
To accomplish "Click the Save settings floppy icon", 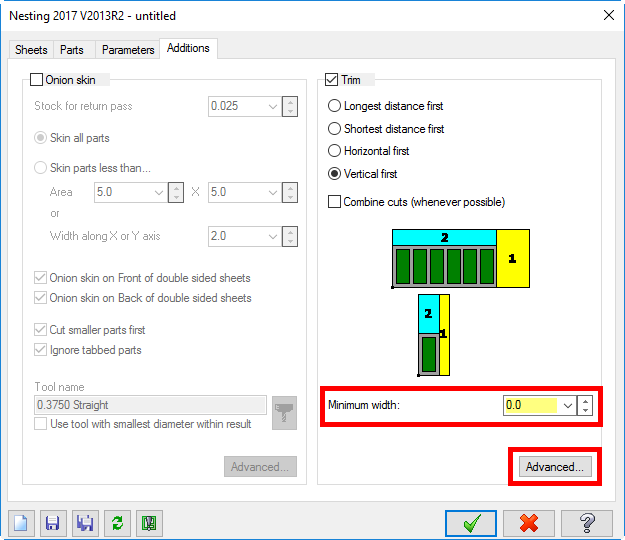I will [53, 523].
